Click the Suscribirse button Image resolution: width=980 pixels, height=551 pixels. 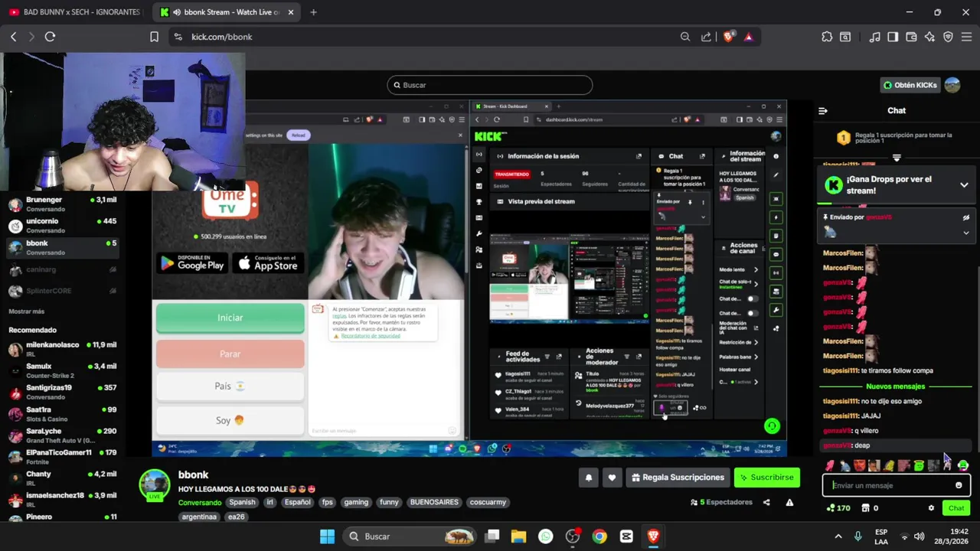(766, 478)
